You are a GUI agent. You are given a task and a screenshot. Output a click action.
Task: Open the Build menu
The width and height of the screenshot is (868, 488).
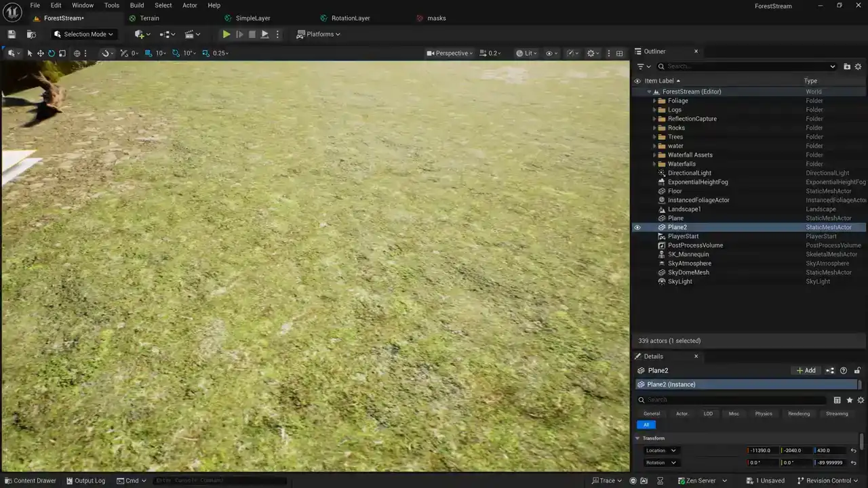[x=137, y=5]
